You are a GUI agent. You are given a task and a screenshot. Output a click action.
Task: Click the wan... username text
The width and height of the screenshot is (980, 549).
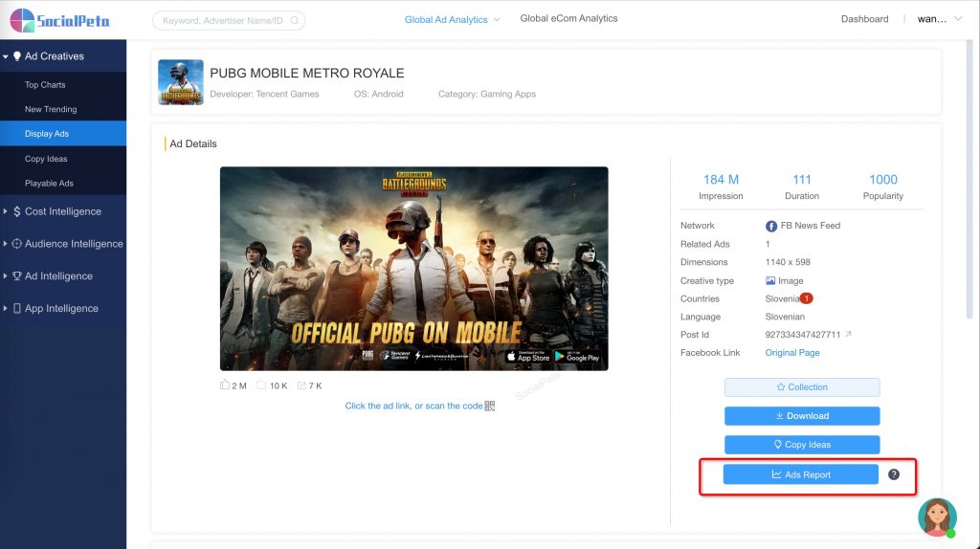(x=932, y=19)
